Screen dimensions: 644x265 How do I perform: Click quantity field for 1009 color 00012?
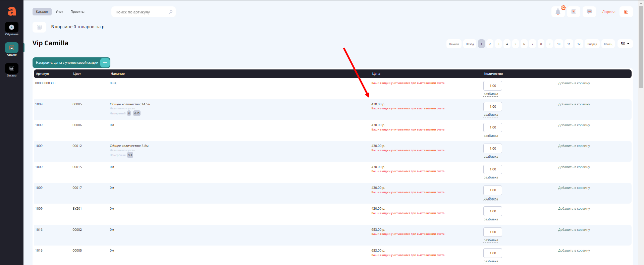pyautogui.click(x=492, y=149)
